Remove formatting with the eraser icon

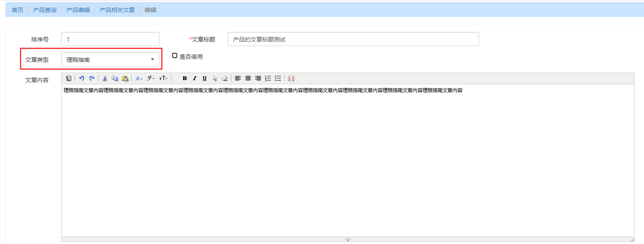coord(225,78)
